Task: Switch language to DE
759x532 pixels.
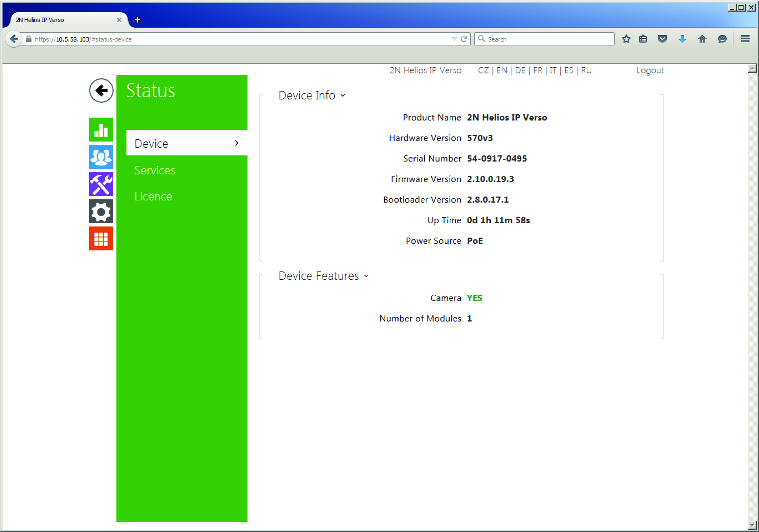Action: point(520,70)
